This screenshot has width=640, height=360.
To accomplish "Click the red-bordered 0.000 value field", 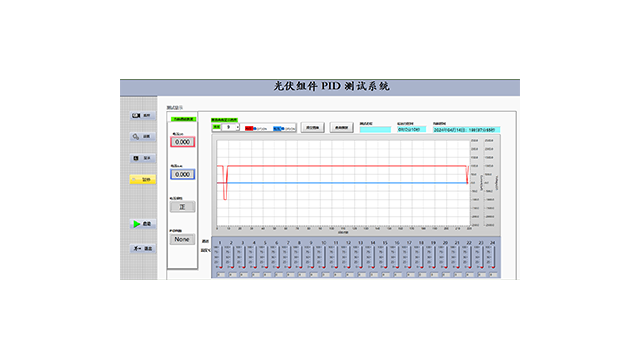I will point(182,142).
